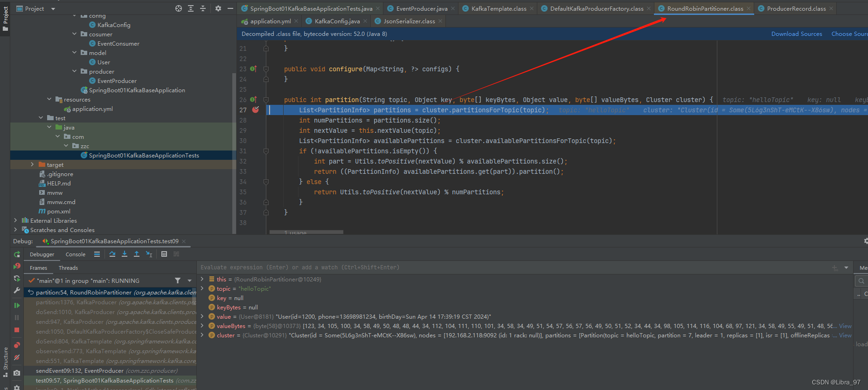
Task: Click the Rerun debug icon
Action: [x=17, y=254]
